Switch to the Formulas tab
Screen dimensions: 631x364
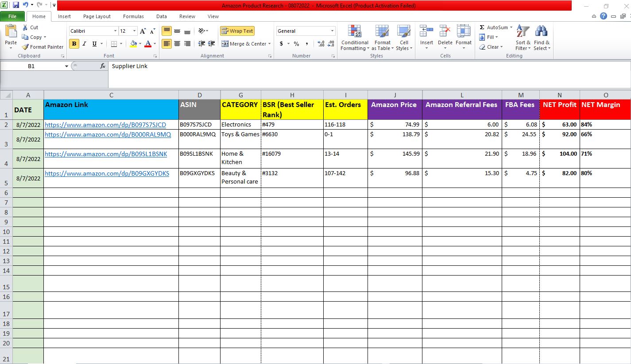(133, 16)
